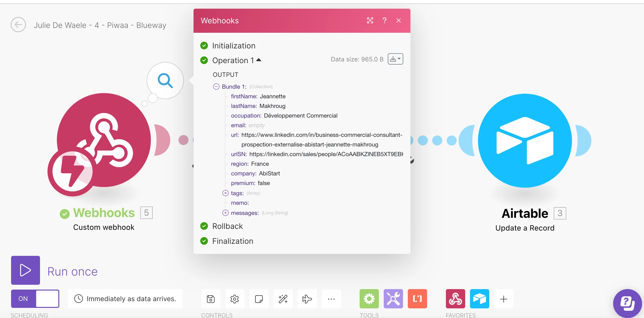Click the Webhooks module title label

[104, 213]
